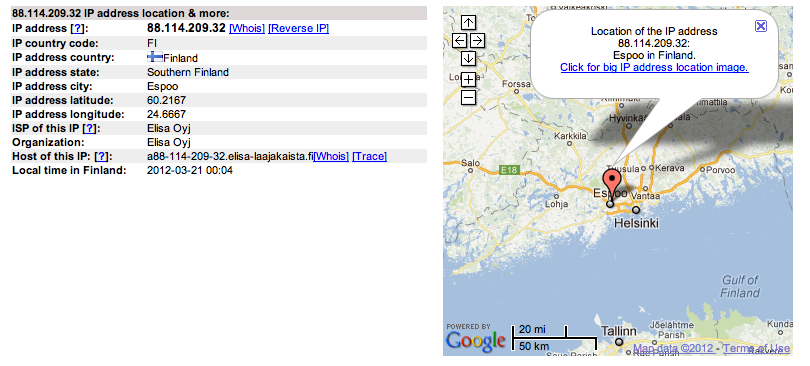Open Whois link next to the elisa-laajakaista.fi host
This screenshot has width=810, height=366.
point(331,156)
